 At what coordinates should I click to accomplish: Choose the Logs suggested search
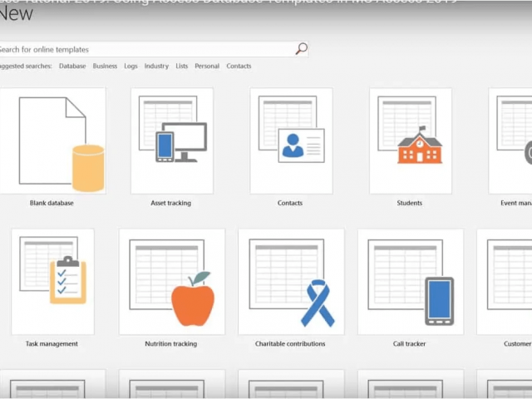click(131, 66)
